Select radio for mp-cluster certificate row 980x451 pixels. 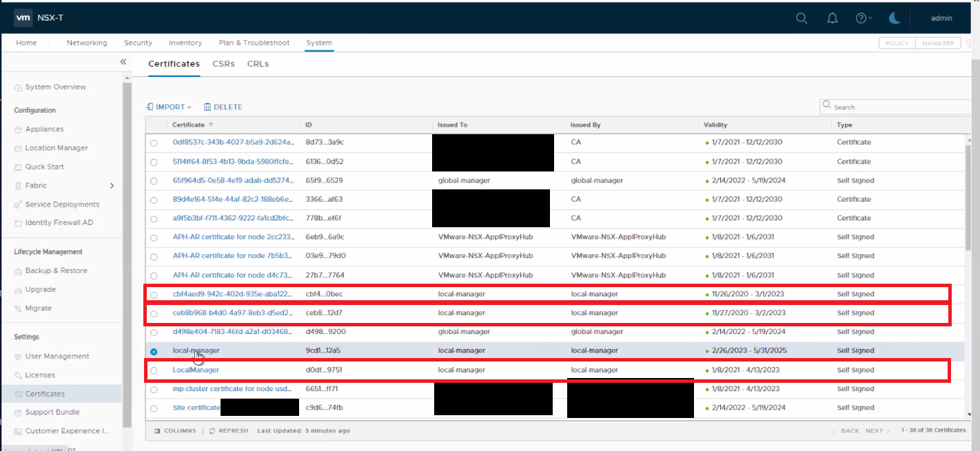point(154,390)
